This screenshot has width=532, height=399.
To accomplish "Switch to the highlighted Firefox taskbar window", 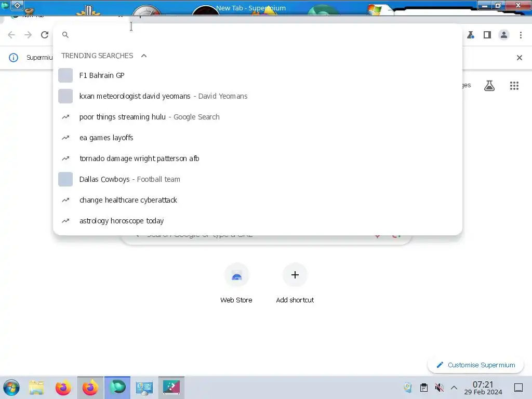I will coord(90,388).
